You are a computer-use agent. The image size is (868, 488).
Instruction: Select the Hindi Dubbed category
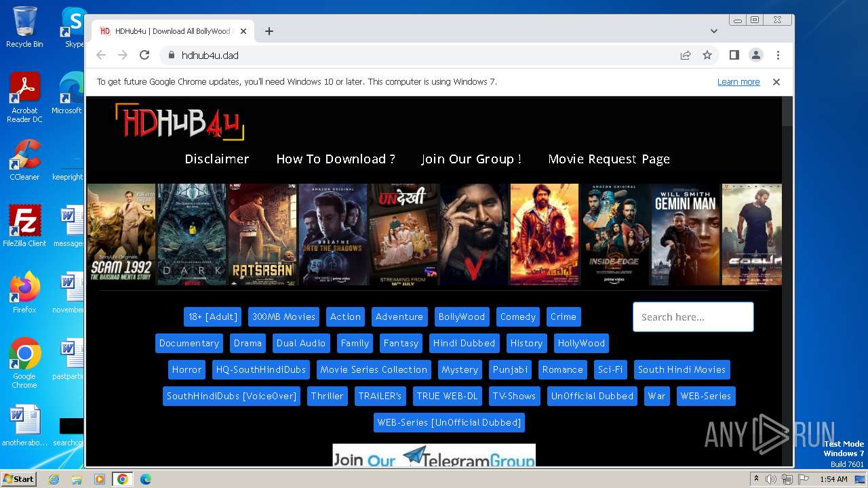[465, 343]
